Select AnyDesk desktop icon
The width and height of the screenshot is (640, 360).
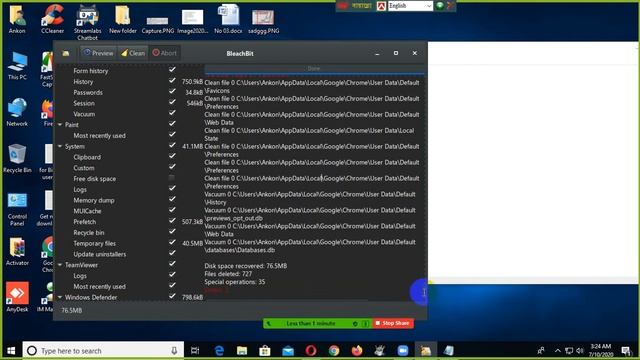click(x=17, y=298)
